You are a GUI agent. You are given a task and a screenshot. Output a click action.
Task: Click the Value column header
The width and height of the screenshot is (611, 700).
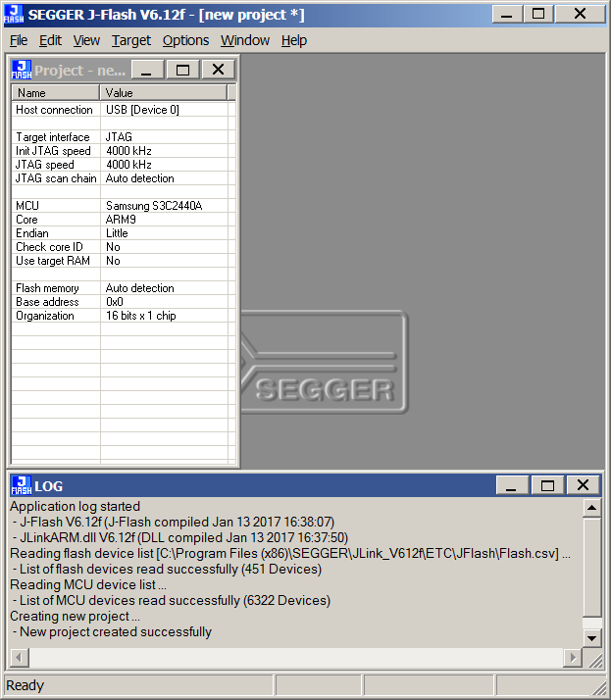pyautogui.click(x=163, y=93)
